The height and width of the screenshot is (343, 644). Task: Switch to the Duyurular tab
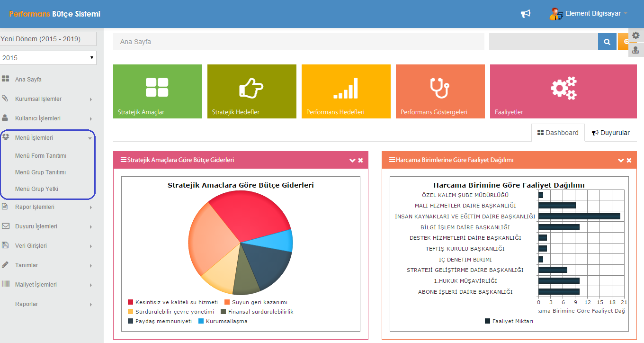(611, 133)
